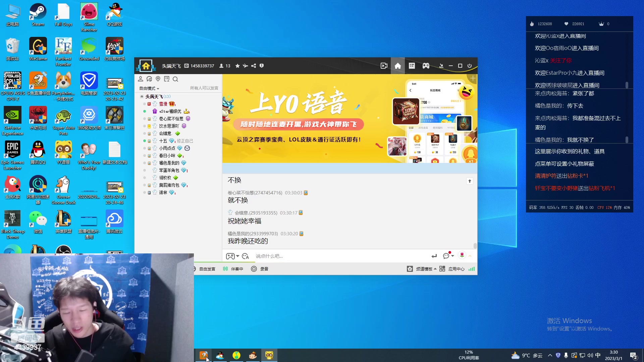644x362 pixels.
Task: Click the YY channel home logo icon
Action: pos(146,66)
